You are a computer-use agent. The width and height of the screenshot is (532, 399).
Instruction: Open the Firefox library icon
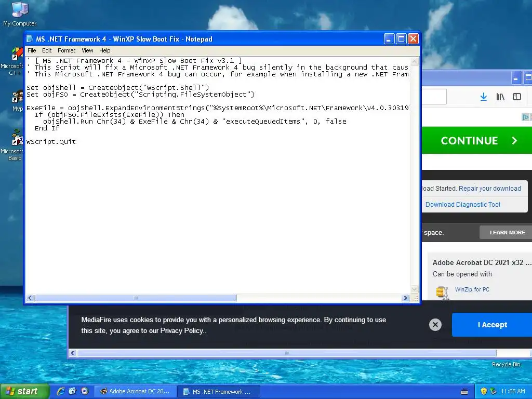coord(500,97)
